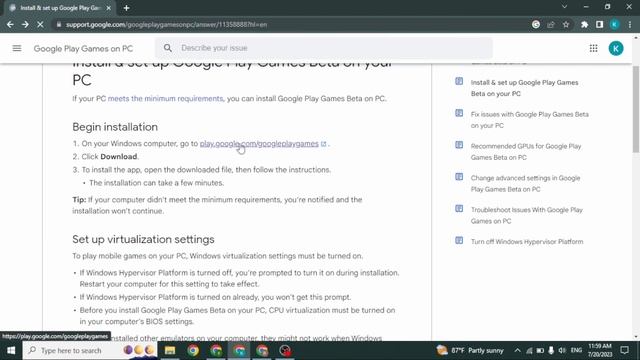This screenshot has height=360, width=640.
Task: Open notification center icon
Action: point(624,350)
